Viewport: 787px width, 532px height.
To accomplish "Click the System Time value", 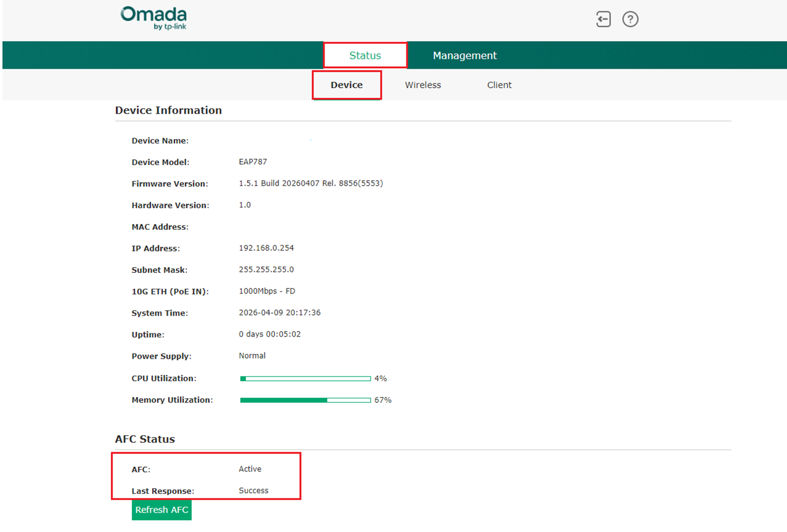I will (x=280, y=313).
